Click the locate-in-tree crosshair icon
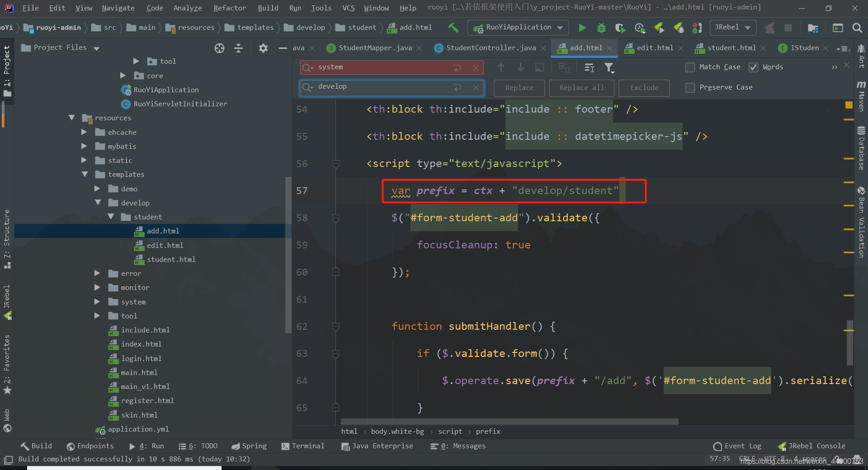 [x=219, y=48]
